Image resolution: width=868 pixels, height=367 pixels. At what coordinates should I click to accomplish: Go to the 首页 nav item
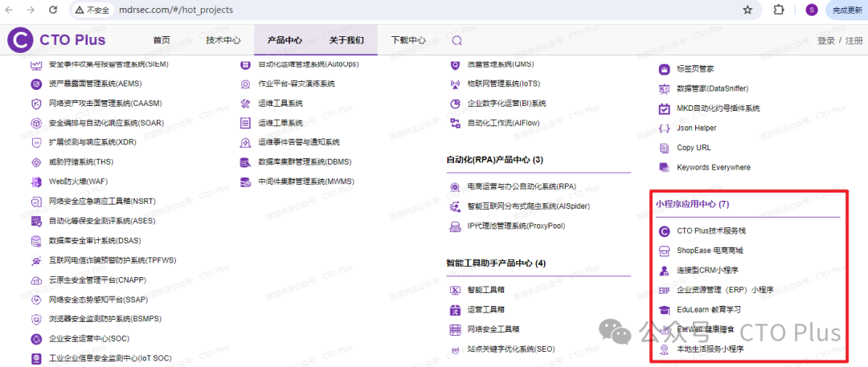(162, 40)
